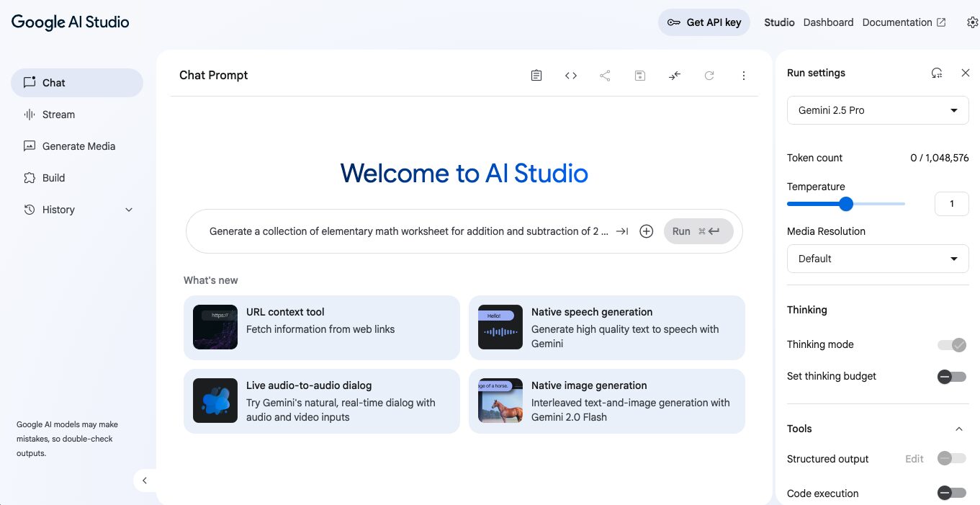Select Generate Media in the sidebar
The width and height of the screenshot is (980, 505).
77,146
